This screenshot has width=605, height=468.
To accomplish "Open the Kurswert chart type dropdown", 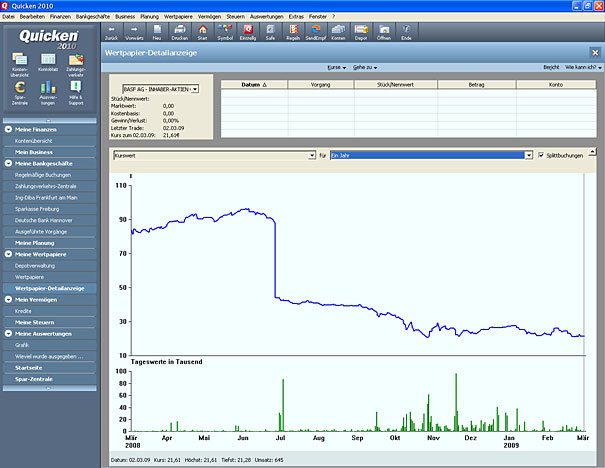I will tap(312, 155).
